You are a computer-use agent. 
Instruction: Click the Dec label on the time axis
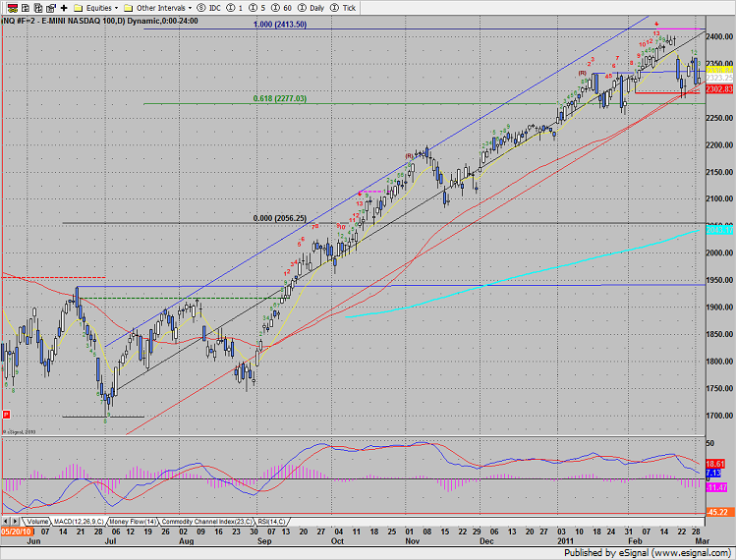click(486, 541)
